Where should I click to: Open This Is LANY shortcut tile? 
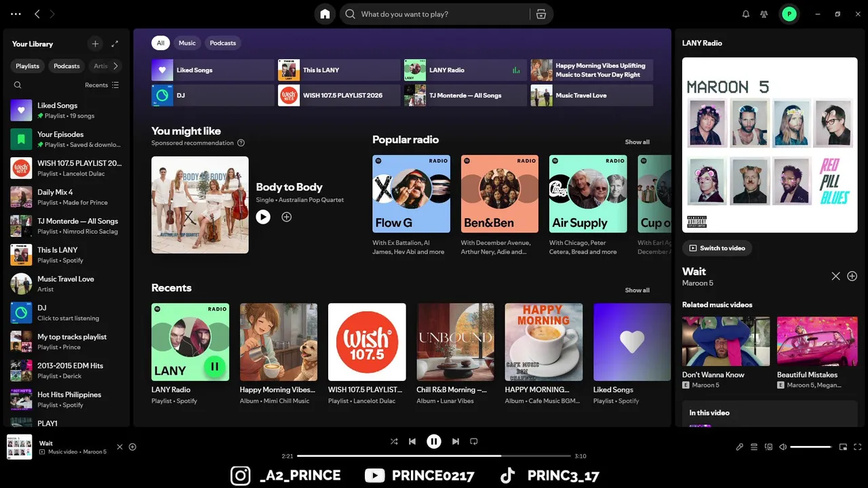tap(339, 70)
